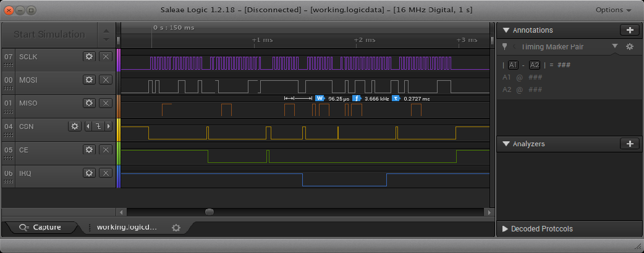This screenshot has width=644, height=253.
Task: Click scrollbar right arrow under waveforms
Action: (489, 212)
